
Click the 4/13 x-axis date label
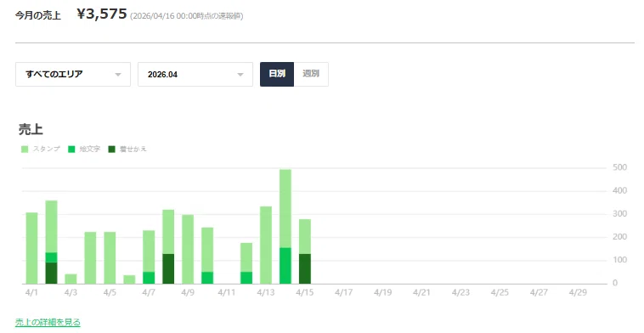click(266, 293)
